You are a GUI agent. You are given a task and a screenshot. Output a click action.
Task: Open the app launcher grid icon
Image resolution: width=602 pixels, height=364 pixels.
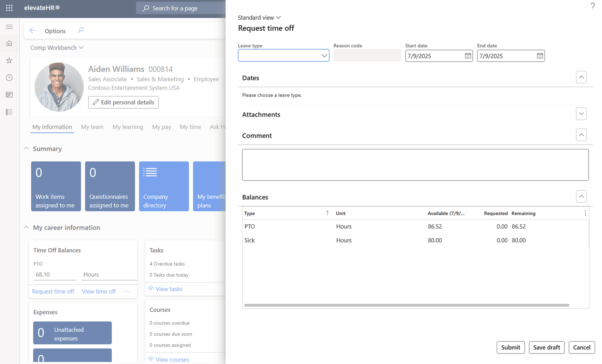click(x=9, y=8)
